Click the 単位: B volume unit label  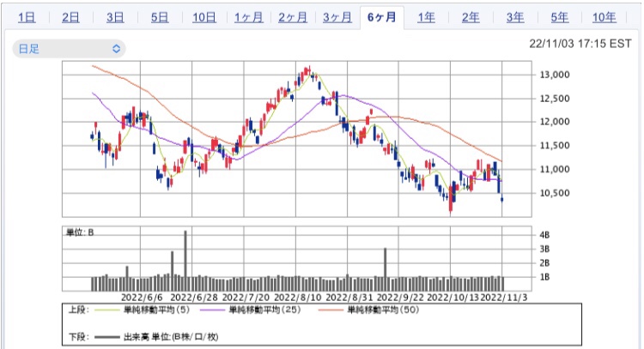(x=80, y=232)
